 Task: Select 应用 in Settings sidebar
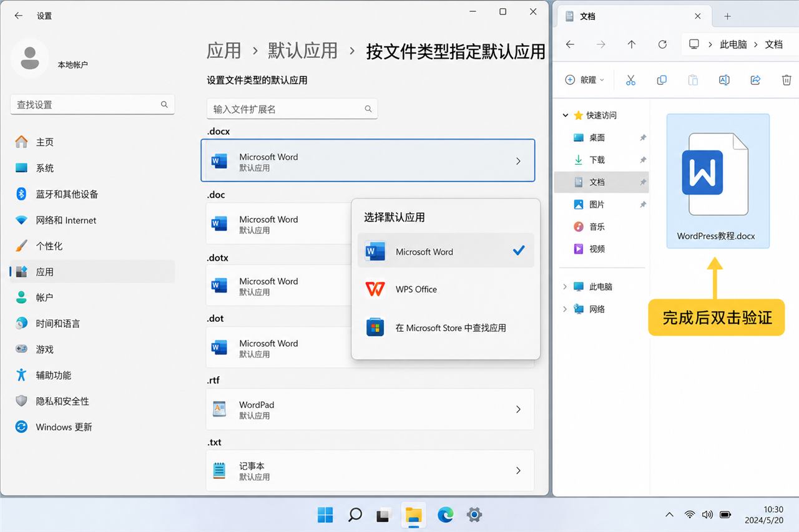click(x=92, y=272)
